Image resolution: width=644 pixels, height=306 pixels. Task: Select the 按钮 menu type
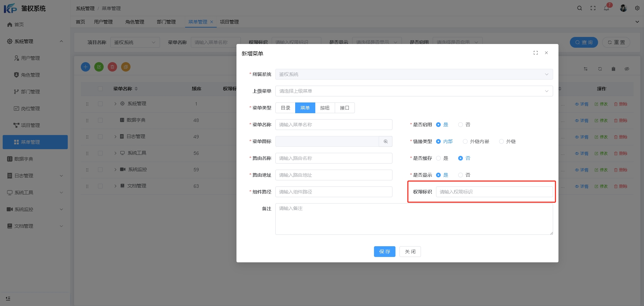coord(325,108)
